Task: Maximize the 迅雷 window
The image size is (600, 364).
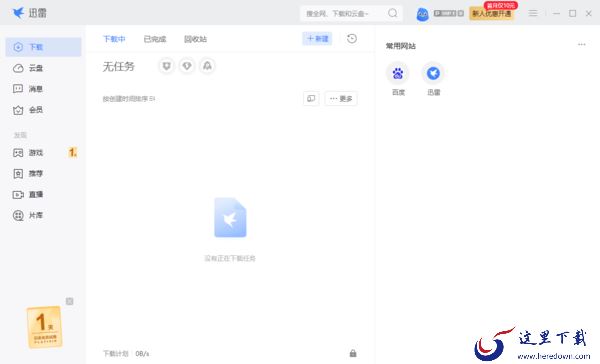Action: coord(572,13)
